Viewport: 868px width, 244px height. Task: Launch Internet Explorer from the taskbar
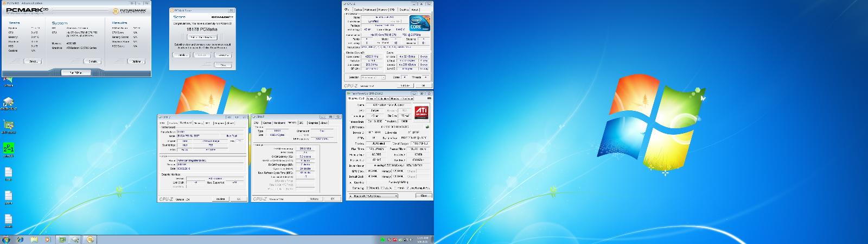(x=20, y=239)
